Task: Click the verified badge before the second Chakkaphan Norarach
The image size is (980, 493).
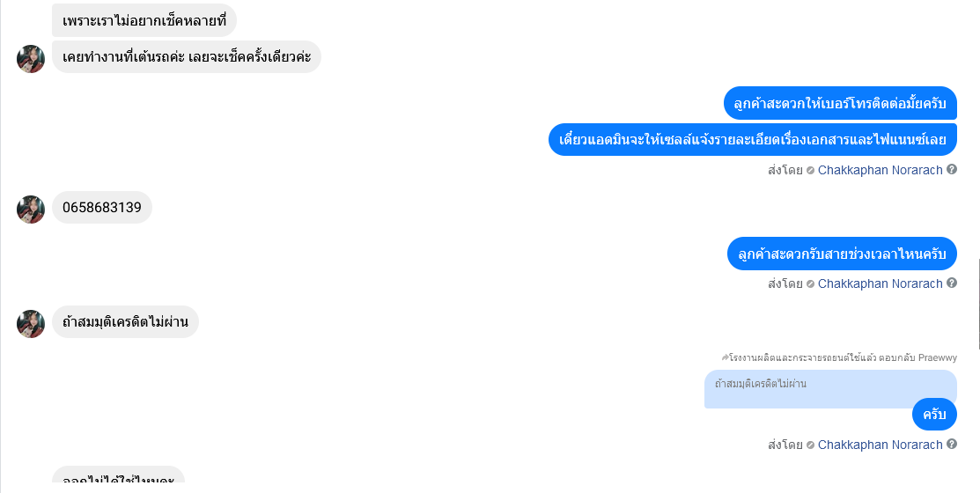Action: tap(810, 283)
